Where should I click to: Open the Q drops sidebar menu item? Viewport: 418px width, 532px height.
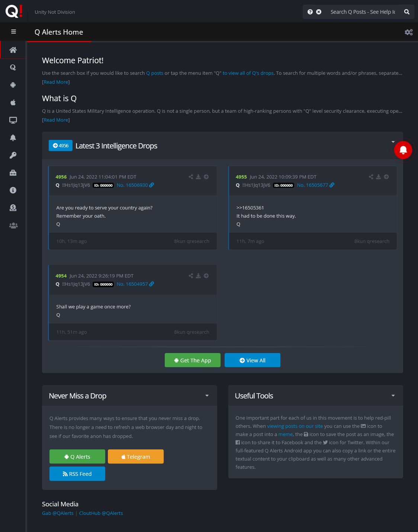(x=13, y=67)
